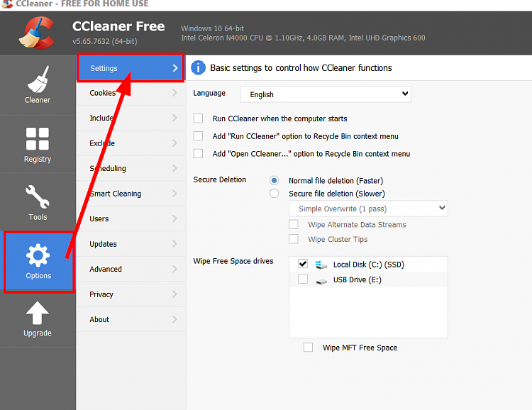Click the Cleaner sidebar label

pos(38,100)
